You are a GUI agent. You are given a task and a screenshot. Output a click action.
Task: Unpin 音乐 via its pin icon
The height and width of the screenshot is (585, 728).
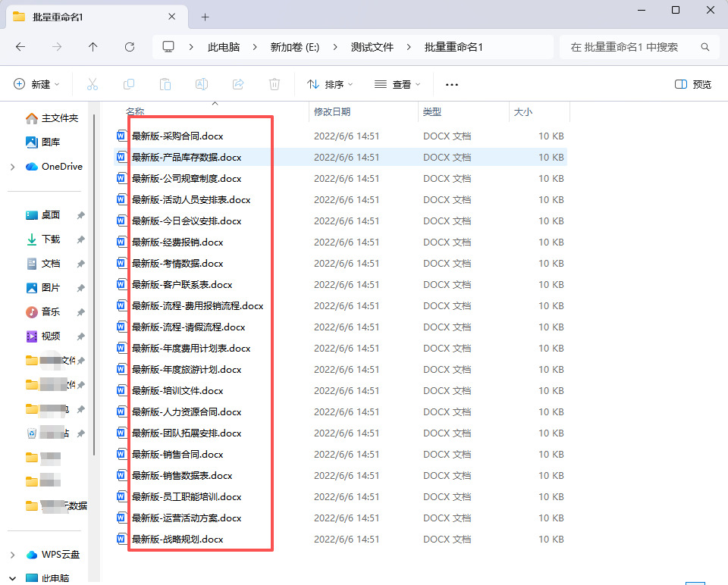(x=81, y=311)
